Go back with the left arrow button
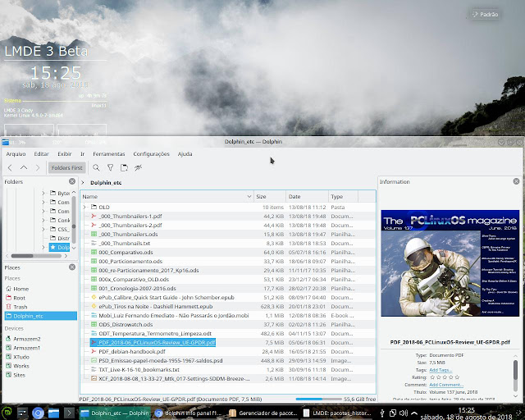The height and width of the screenshot is (420, 525). pyautogui.click(x=10, y=168)
